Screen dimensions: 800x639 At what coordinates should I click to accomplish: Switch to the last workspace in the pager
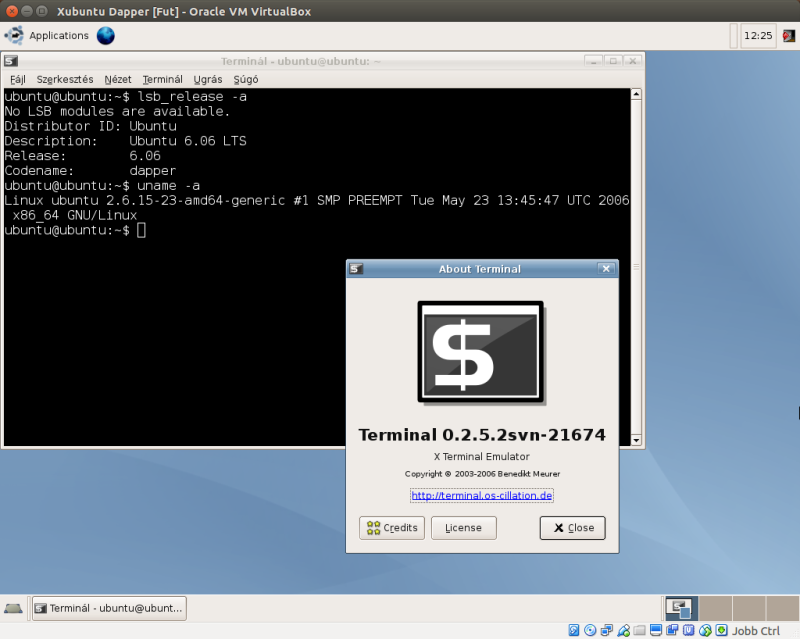[x=783, y=608]
